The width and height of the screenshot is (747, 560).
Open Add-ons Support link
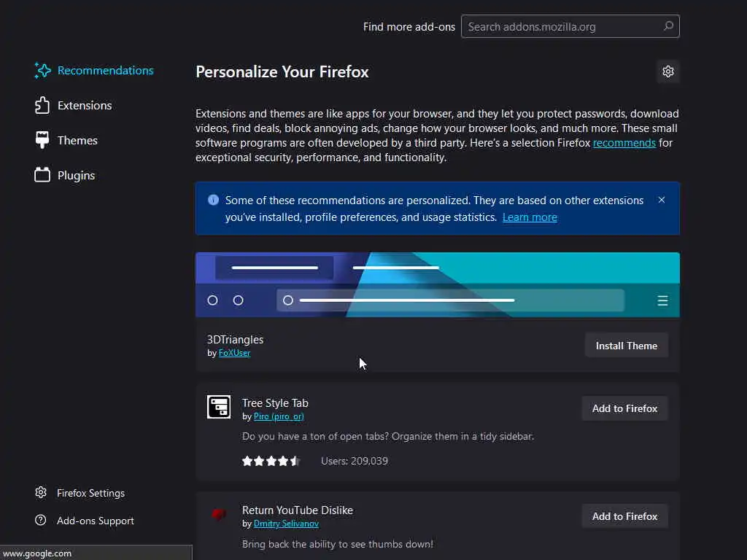[x=85, y=521]
